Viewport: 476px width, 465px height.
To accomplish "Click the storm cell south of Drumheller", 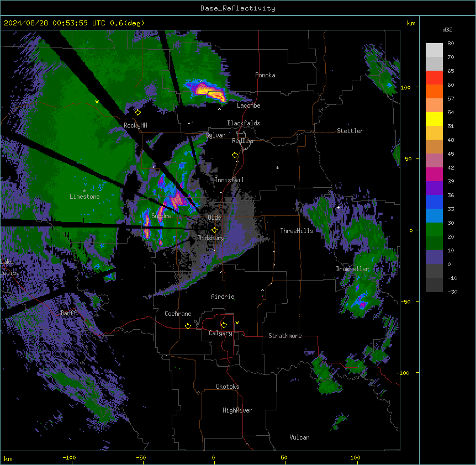I will pyautogui.click(x=361, y=300).
